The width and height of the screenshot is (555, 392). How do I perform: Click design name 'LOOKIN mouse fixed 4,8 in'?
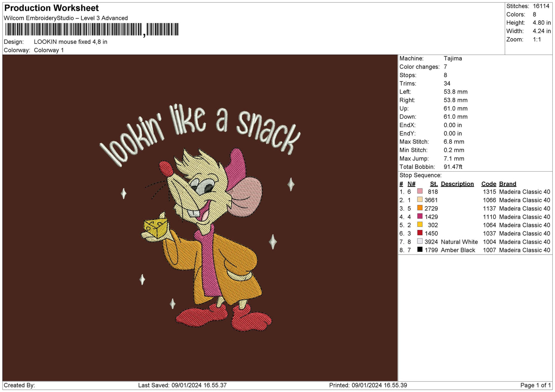(71, 42)
